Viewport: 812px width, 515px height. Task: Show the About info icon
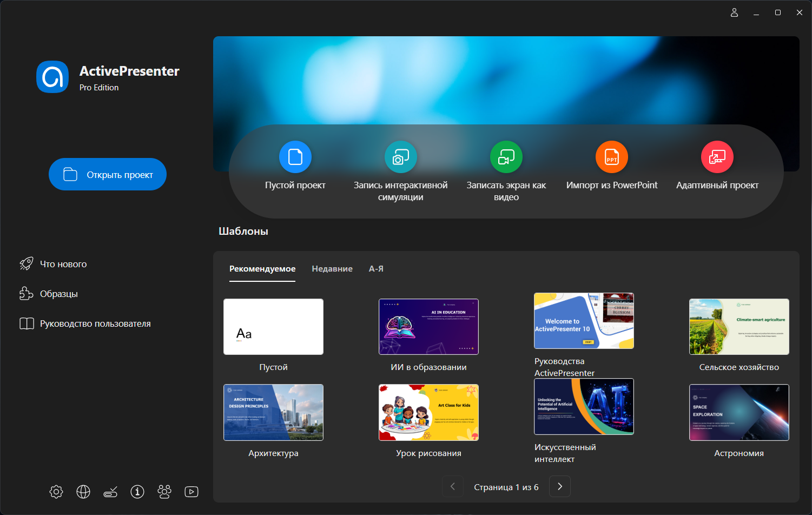tap(137, 492)
